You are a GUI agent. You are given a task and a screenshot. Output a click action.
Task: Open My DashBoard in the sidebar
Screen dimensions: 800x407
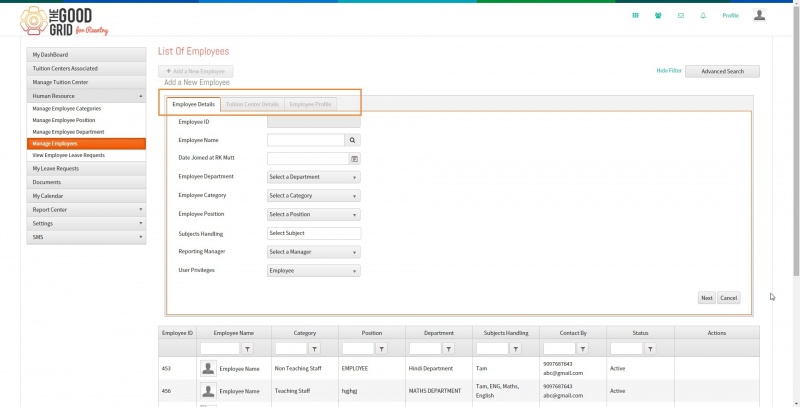click(86, 55)
